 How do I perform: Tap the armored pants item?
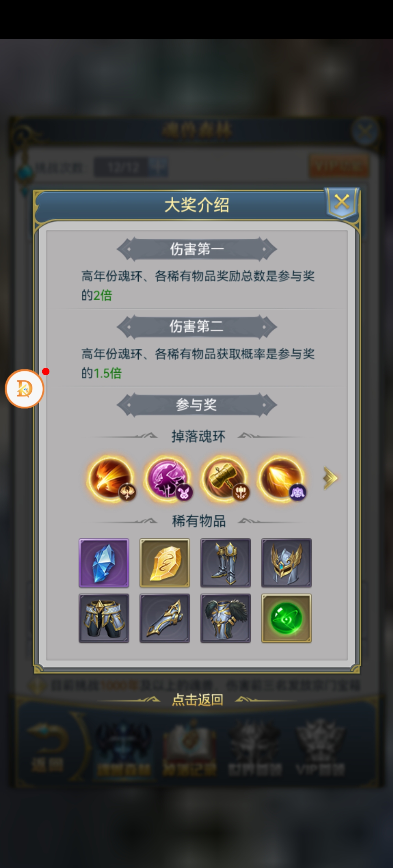[x=104, y=618]
